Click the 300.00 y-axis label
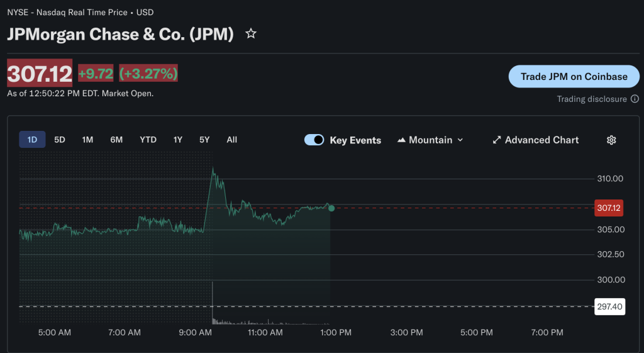 tap(611, 280)
